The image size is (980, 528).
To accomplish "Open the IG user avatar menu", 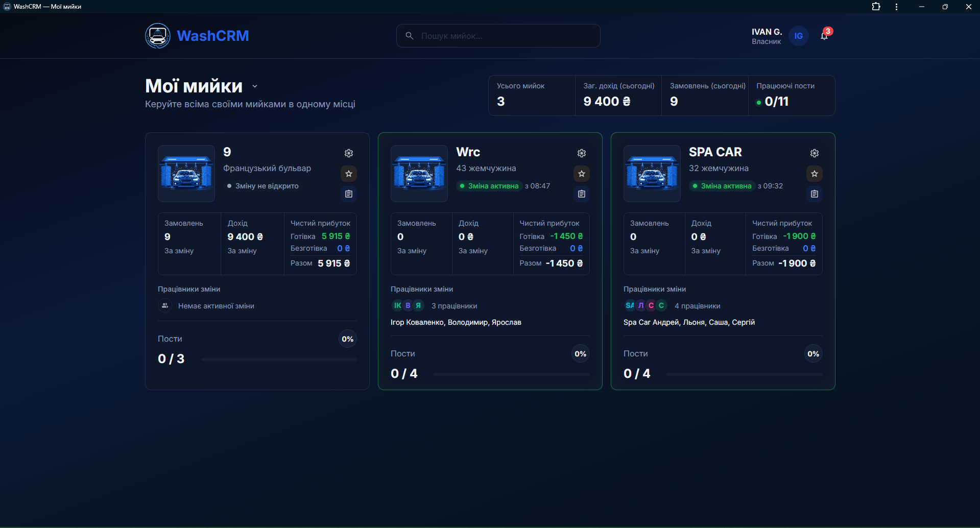I will [x=798, y=36].
